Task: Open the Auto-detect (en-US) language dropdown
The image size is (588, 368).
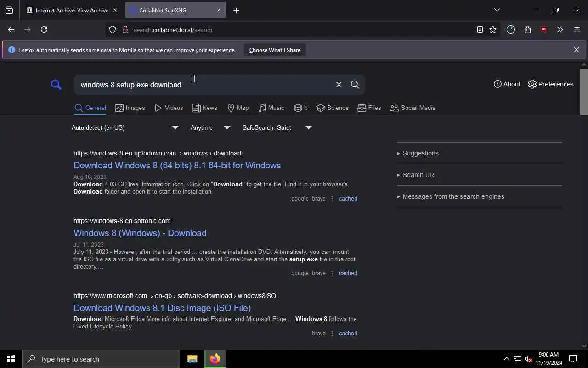Action: click(x=125, y=127)
